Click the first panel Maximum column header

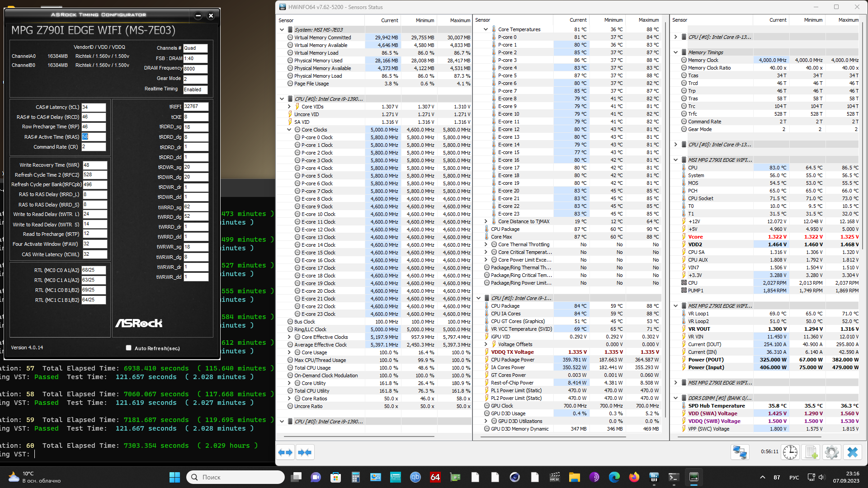point(460,20)
